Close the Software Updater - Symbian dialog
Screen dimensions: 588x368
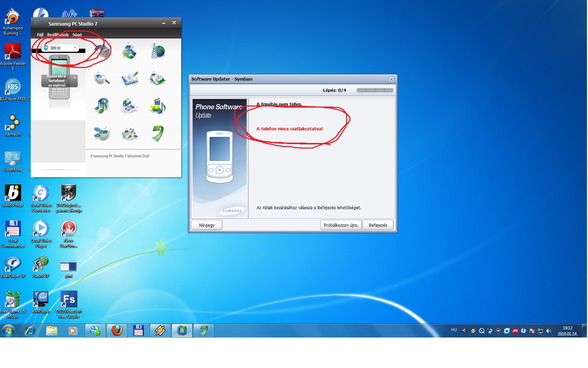[391, 80]
